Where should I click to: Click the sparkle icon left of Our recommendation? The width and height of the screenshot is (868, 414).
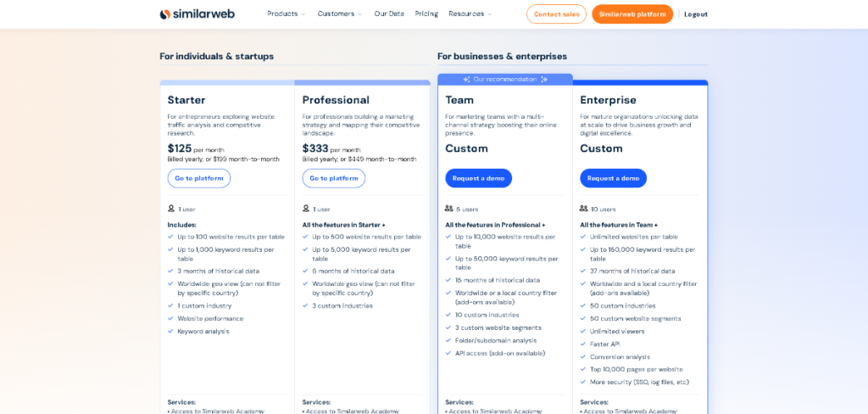click(467, 79)
